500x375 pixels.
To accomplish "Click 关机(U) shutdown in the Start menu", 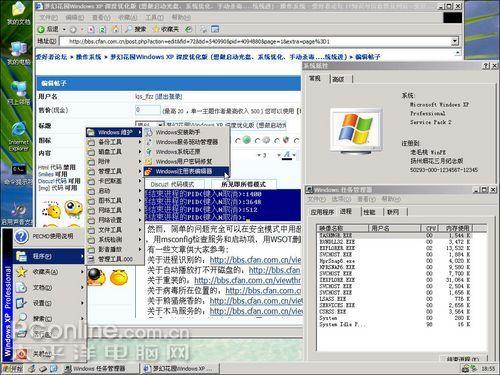I will click(49, 354).
